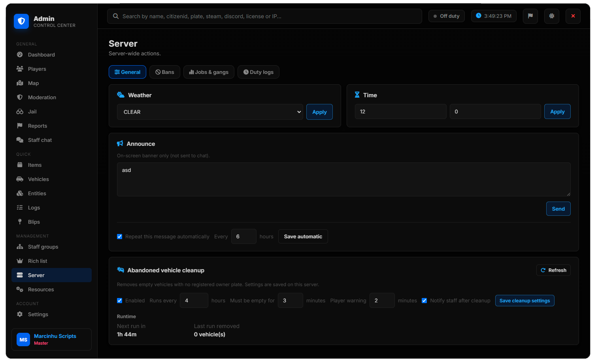598x364 pixels.
Task: Uncheck Notify staff after cleanup
Action: pos(424,301)
